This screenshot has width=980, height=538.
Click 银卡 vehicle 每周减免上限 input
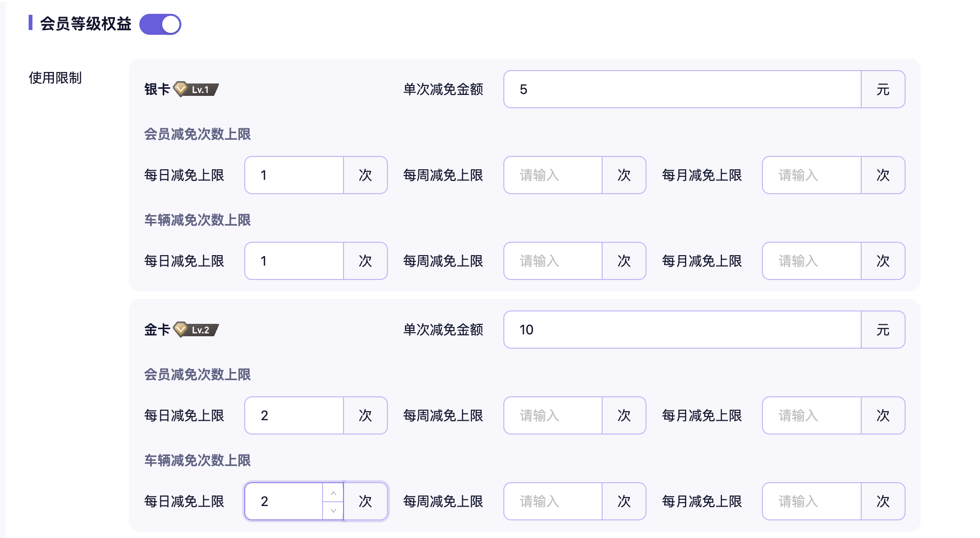553,261
